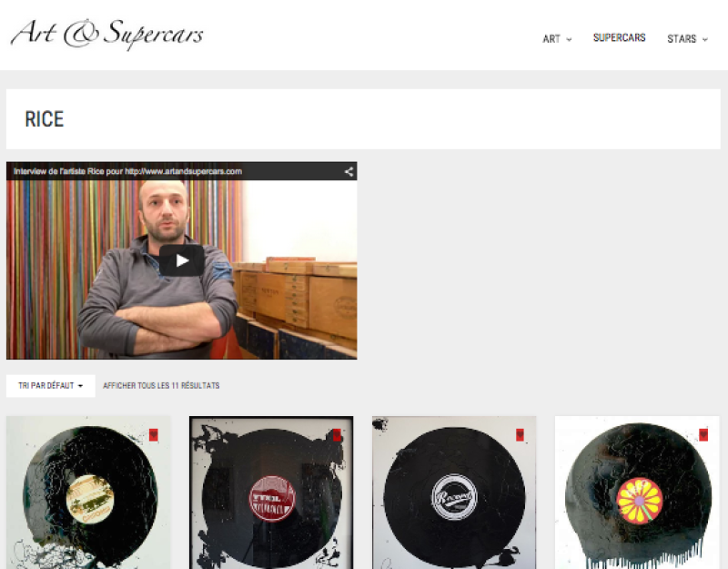The image size is (728, 569).
Task: Select the ART menu item
Action: [x=551, y=39]
